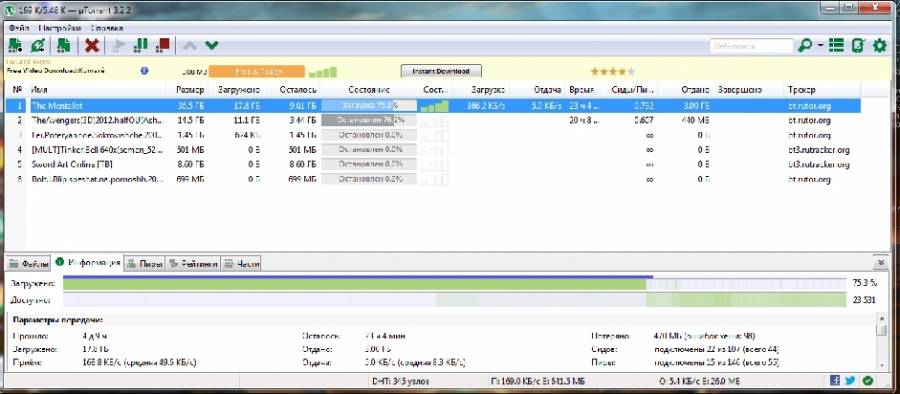Click the star rating in featured banner
This screenshot has width=900, height=394.
tap(612, 71)
